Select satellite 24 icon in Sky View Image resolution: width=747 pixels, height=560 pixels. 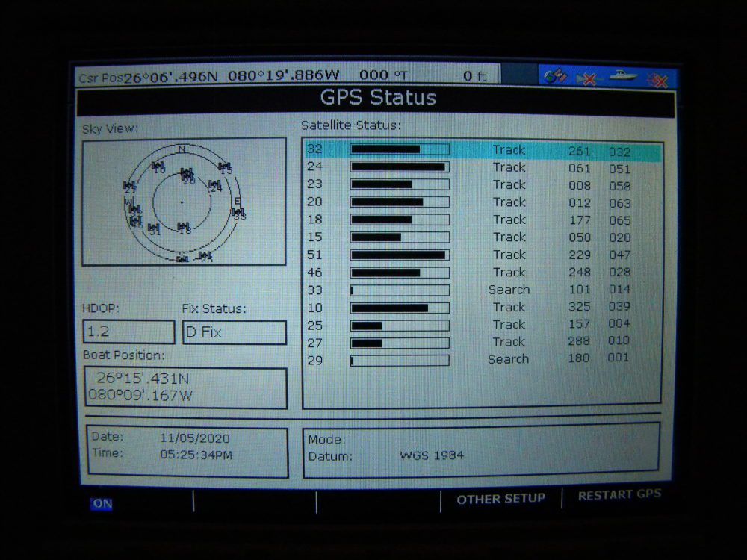click(215, 185)
